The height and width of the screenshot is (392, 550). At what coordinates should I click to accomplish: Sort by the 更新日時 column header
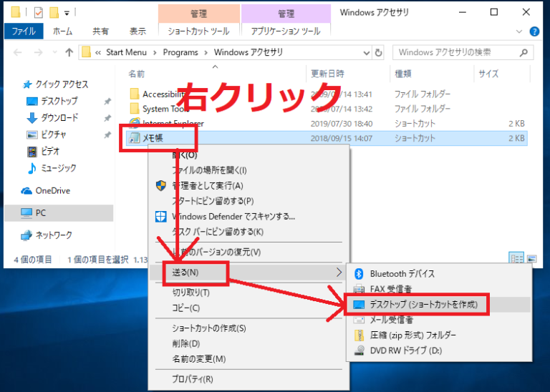point(327,74)
